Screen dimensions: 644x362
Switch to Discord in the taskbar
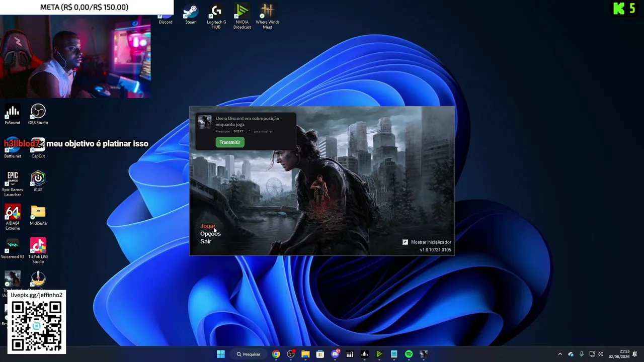point(335,354)
